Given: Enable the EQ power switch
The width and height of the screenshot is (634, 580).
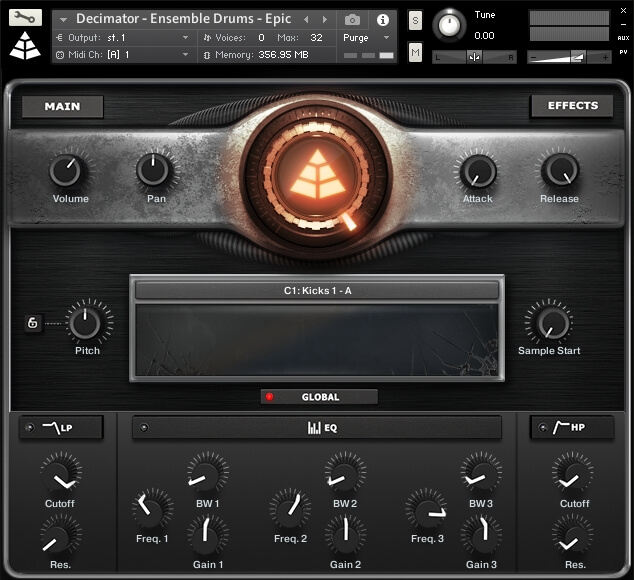Looking at the screenshot, I should coord(144,428).
